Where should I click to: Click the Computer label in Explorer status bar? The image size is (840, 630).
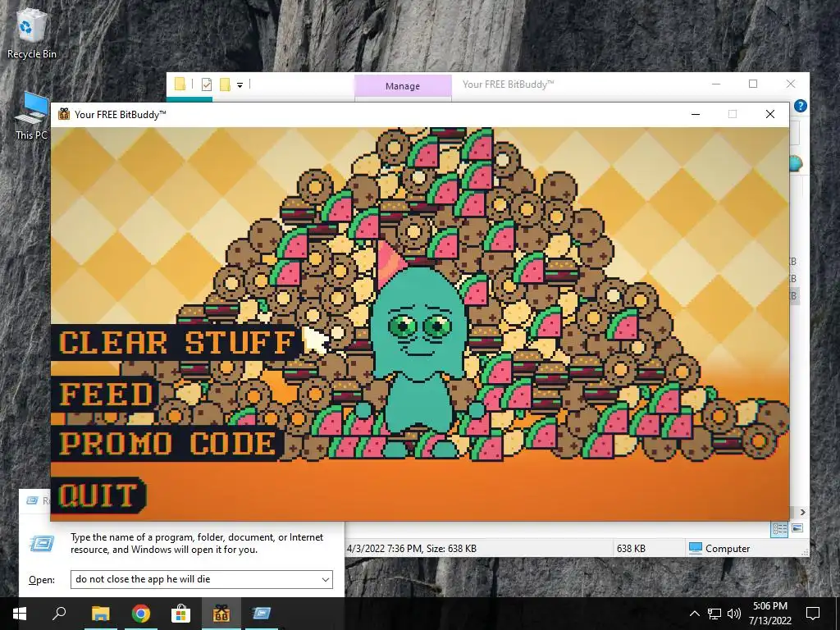pos(727,549)
